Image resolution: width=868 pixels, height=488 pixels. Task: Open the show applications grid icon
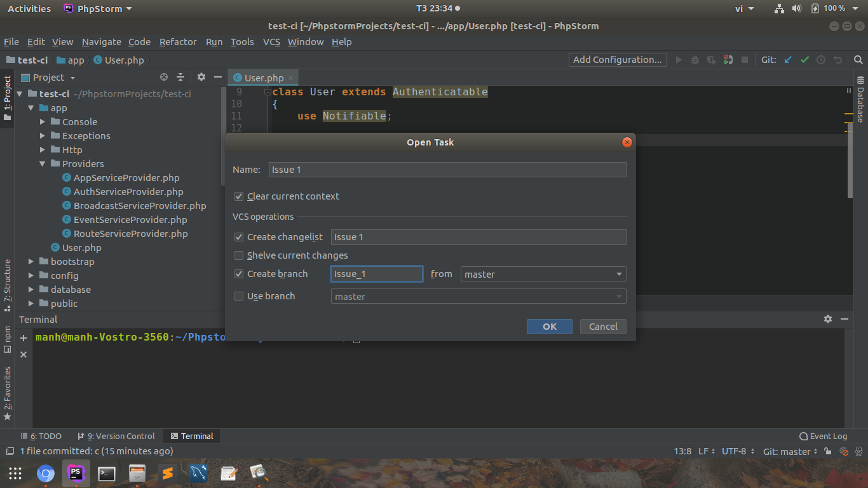pos(15,473)
